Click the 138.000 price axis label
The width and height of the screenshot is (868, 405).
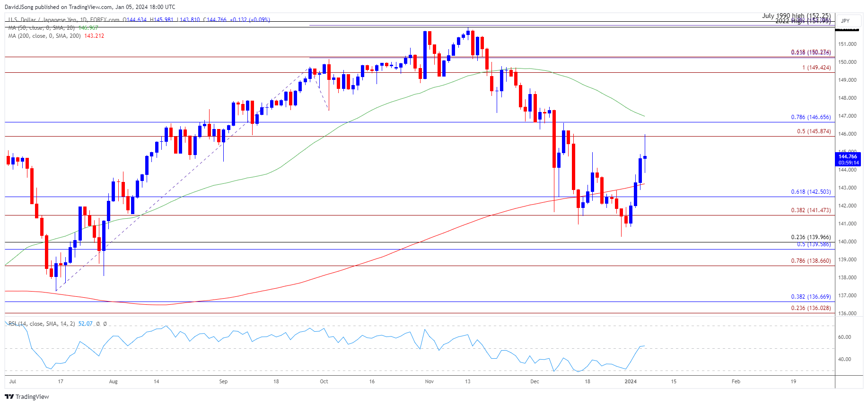click(847, 277)
